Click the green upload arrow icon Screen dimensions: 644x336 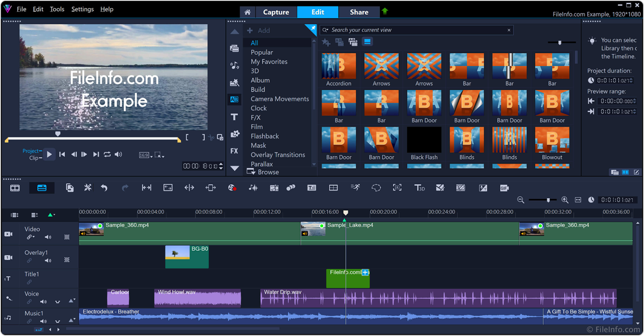tap(385, 11)
